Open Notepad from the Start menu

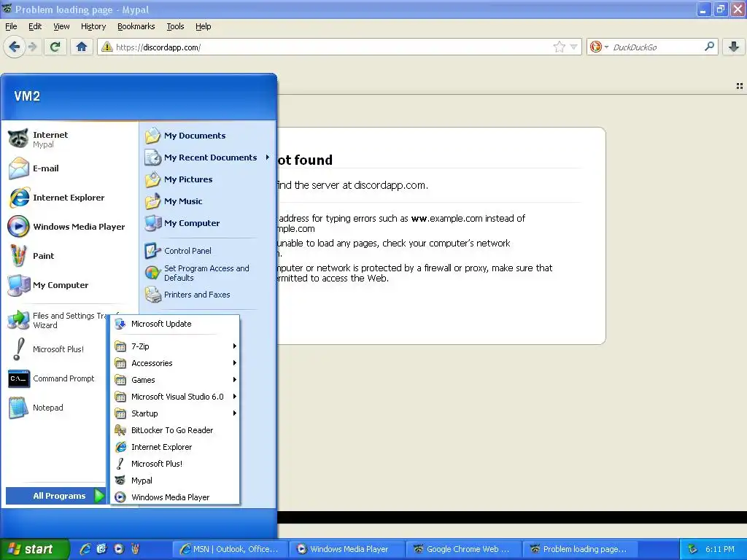tap(57, 408)
